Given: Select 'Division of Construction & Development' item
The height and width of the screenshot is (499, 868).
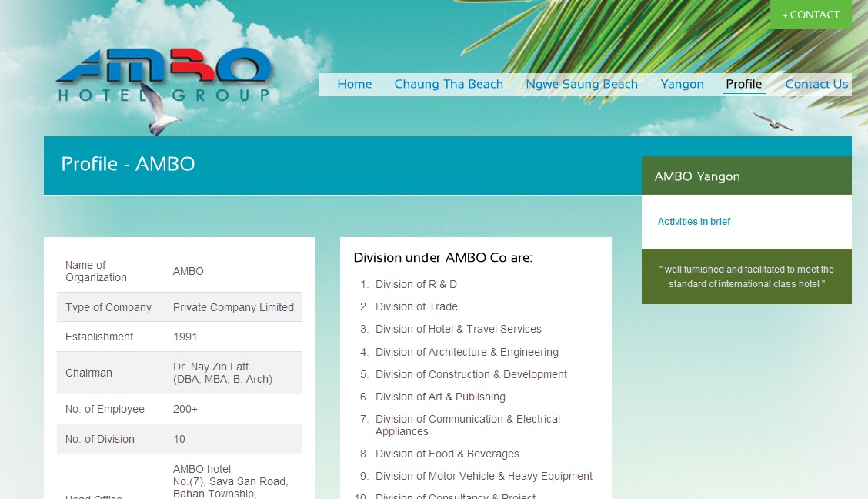Looking at the screenshot, I should click(471, 374).
